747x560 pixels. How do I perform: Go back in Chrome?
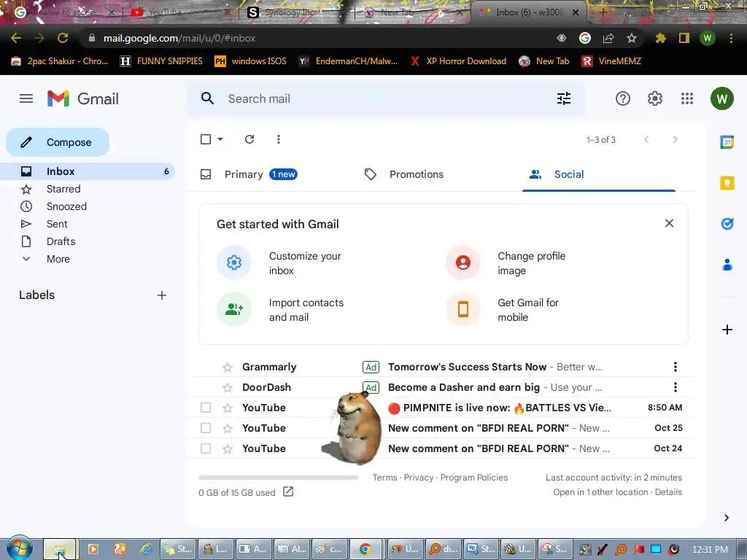[16, 38]
